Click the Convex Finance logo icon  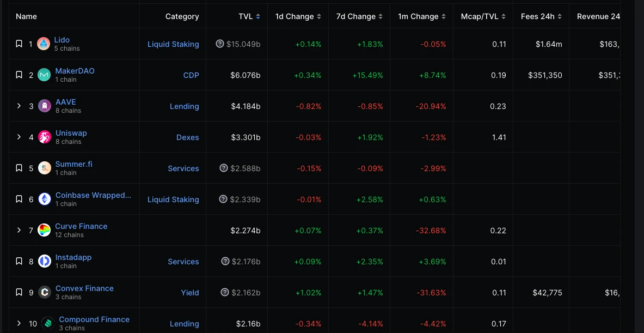[x=45, y=293]
